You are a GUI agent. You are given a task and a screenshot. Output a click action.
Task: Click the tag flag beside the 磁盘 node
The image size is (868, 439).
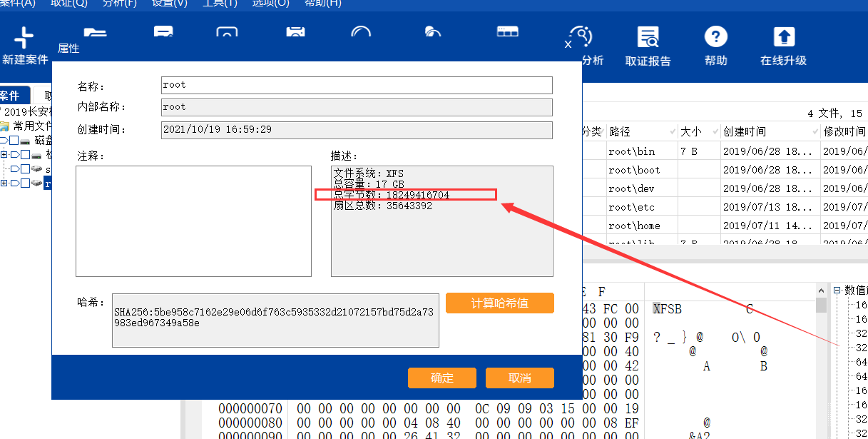4,140
